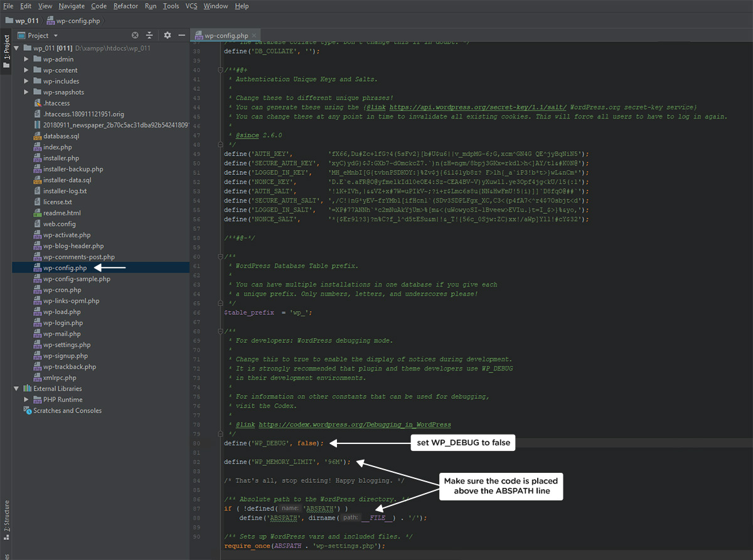Open the Edit menu

click(x=26, y=6)
